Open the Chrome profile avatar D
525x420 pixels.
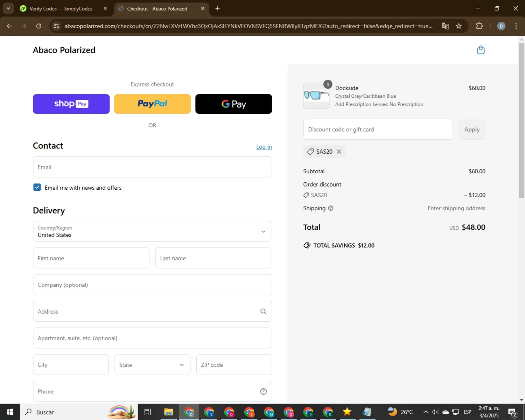pos(501,26)
